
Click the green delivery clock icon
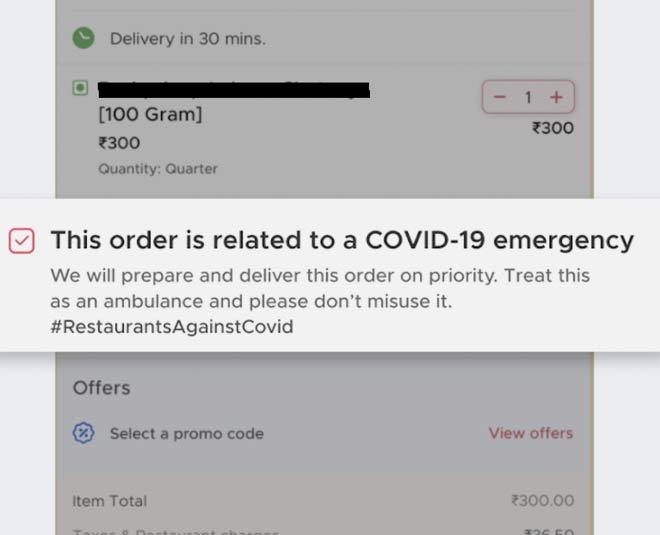[x=83, y=38]
